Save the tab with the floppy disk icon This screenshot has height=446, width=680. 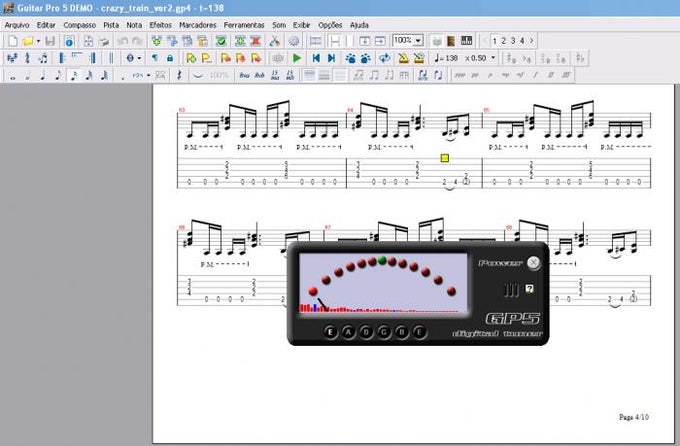pos(50,41)
